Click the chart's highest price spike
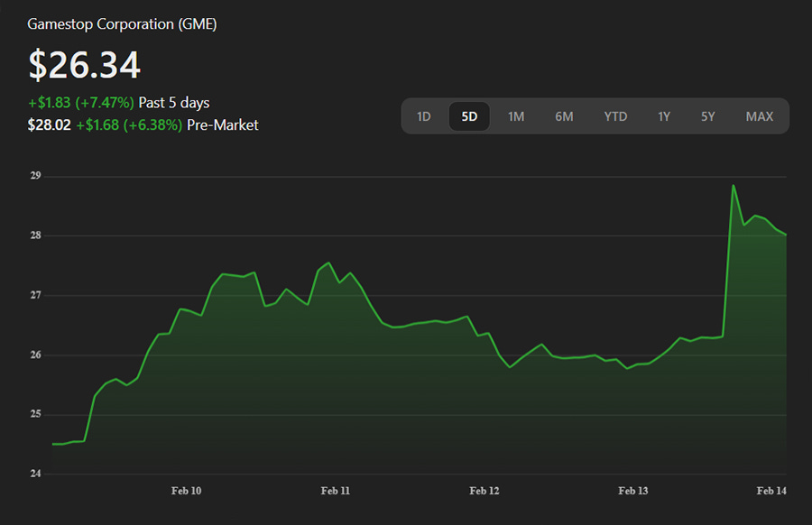 coord(734,185)
